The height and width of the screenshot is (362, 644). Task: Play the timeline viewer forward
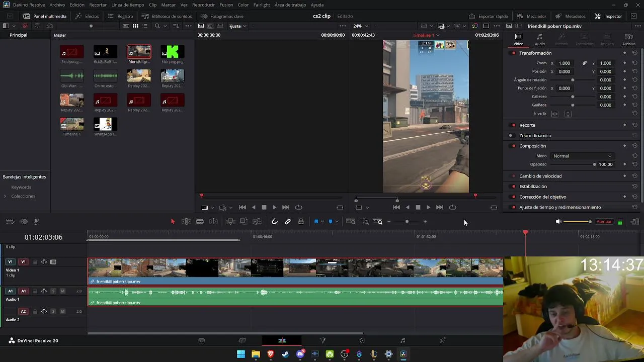[428, 207]
